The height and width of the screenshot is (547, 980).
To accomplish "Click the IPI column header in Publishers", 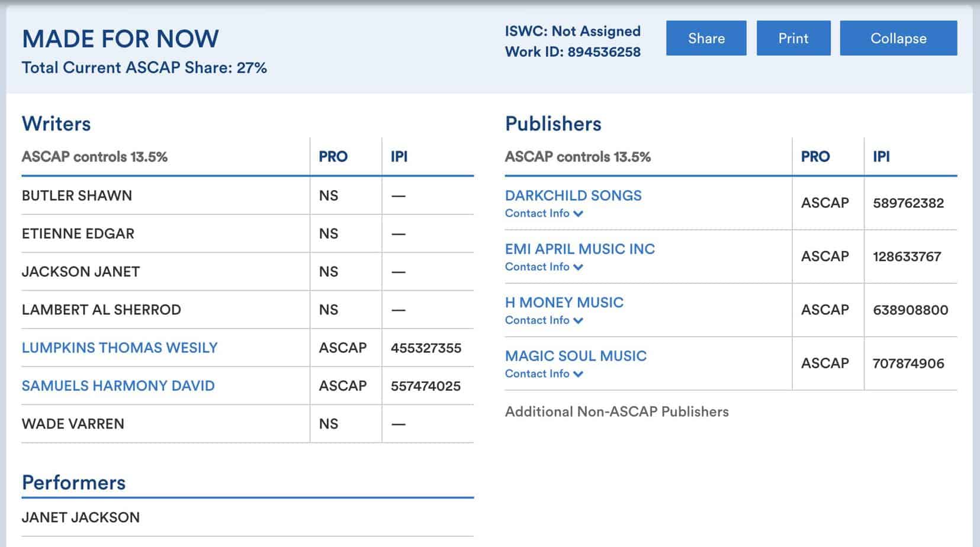I will [881, 157].
